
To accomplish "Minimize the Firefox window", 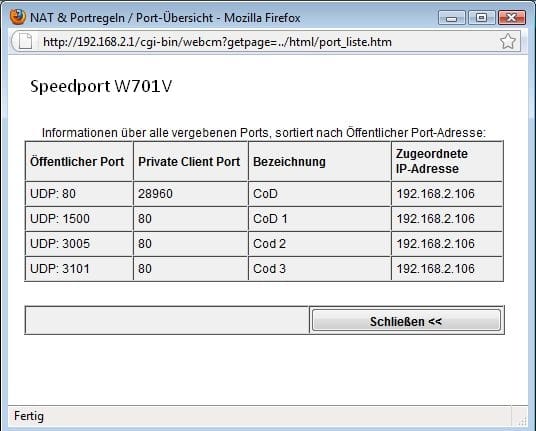I will [x=452, y=17].
